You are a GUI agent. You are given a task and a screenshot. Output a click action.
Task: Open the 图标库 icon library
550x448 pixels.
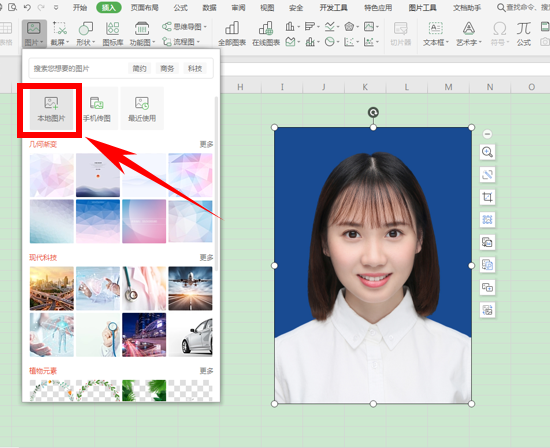pos(113,34)
